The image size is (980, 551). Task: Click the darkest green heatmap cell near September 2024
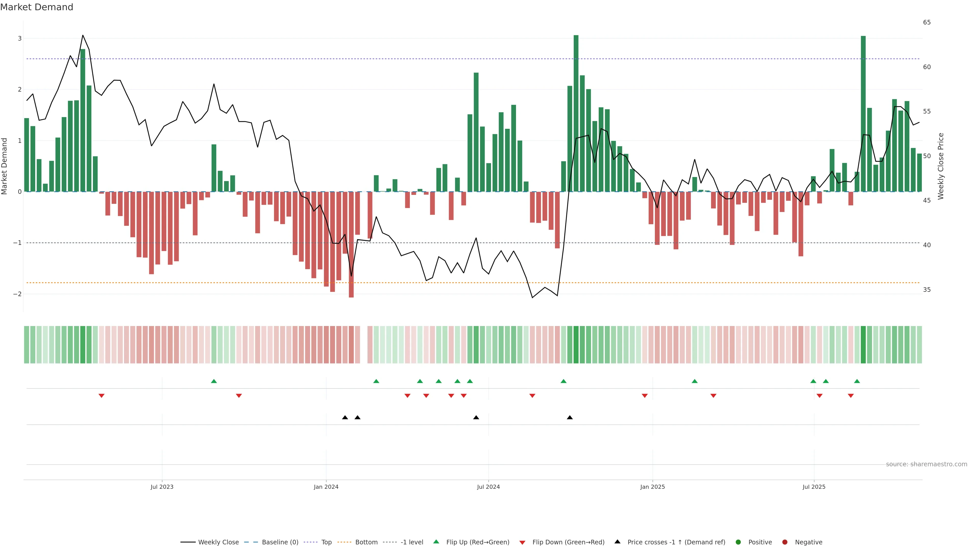(576, 345)
